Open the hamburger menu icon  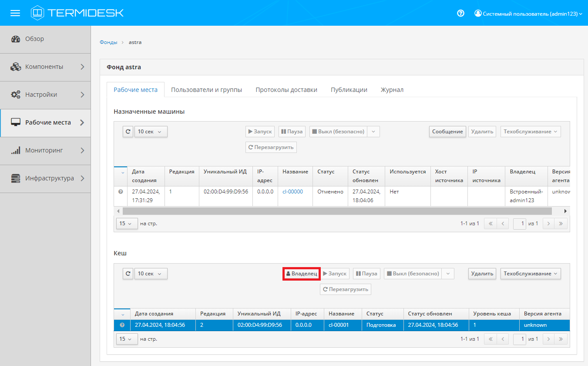[x=15, y=13]
